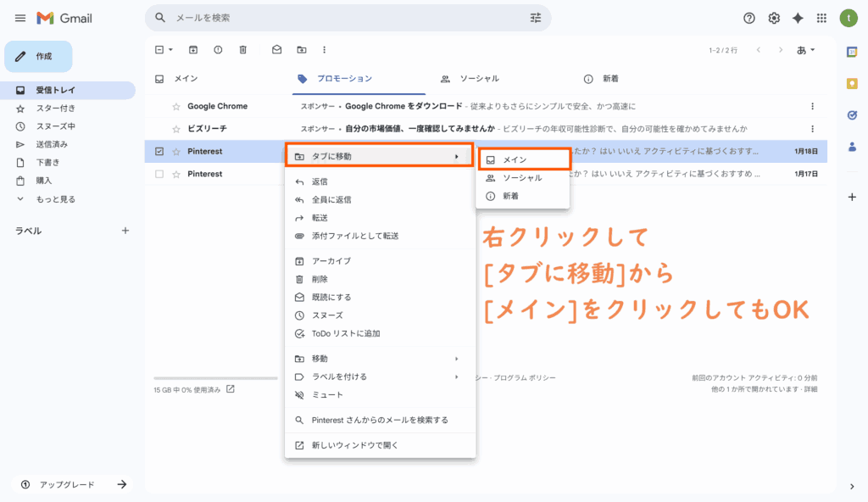Click the storage usage bar
The width and height of the screenshot is (868, 502).
(215, 378)
